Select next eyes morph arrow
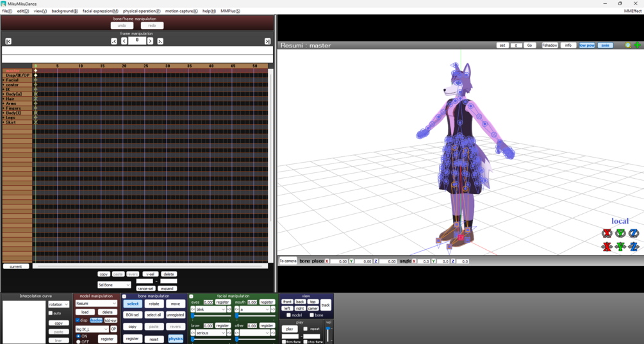 click(229, 309)
